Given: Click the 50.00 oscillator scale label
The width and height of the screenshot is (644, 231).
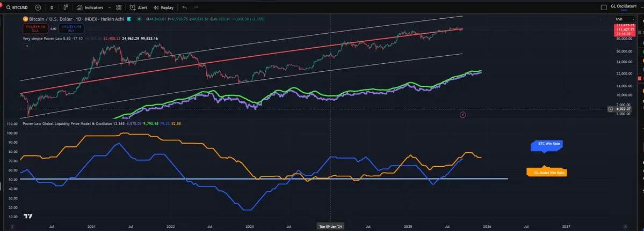Looking at the screenshot, I should (12, 180).
